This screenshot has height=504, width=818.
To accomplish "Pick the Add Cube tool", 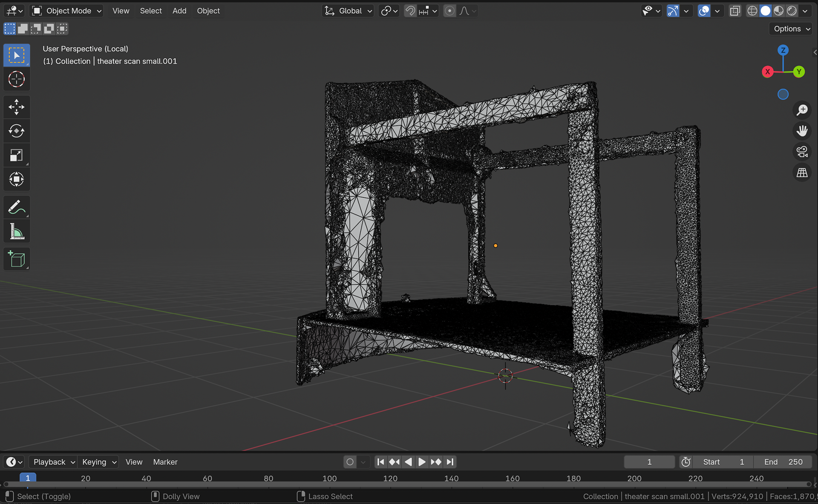I will point(17,259).
